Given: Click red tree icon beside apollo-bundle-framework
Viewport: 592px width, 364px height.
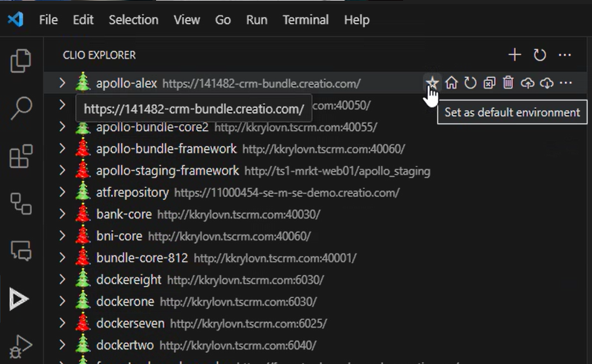Looking at the screenshot, I should point(83,149).
